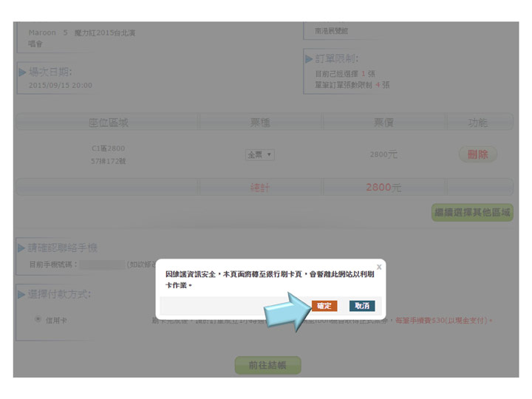532x399 pixels.
Task: Select the 信用卡 credit card radio option
Action: [38, 320]
